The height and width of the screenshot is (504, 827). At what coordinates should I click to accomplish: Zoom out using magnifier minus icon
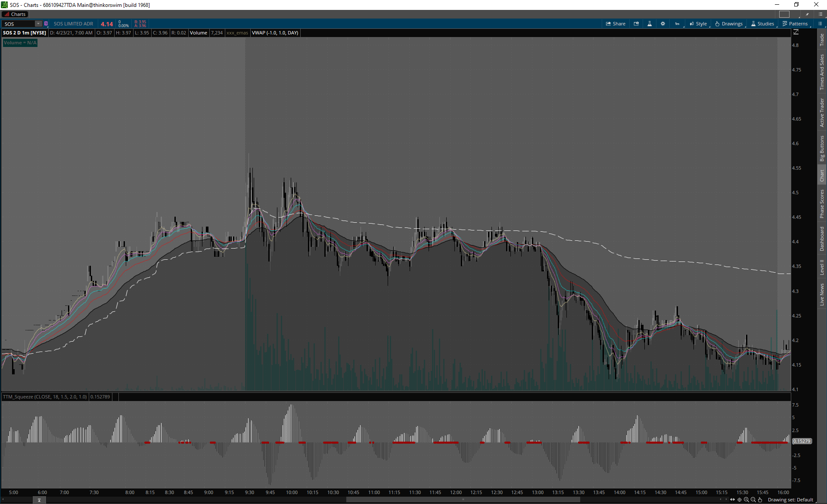[753, 500]
